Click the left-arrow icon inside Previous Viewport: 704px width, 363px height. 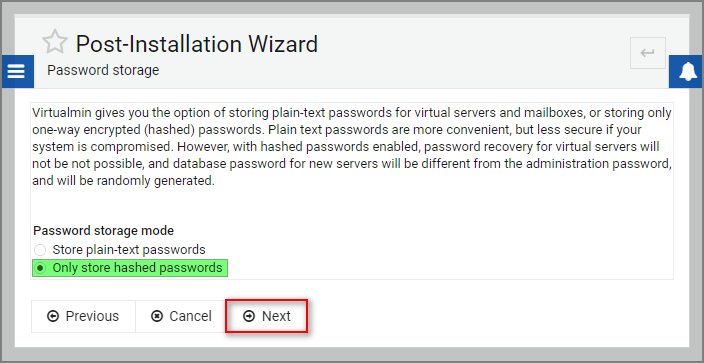point(53,316)
